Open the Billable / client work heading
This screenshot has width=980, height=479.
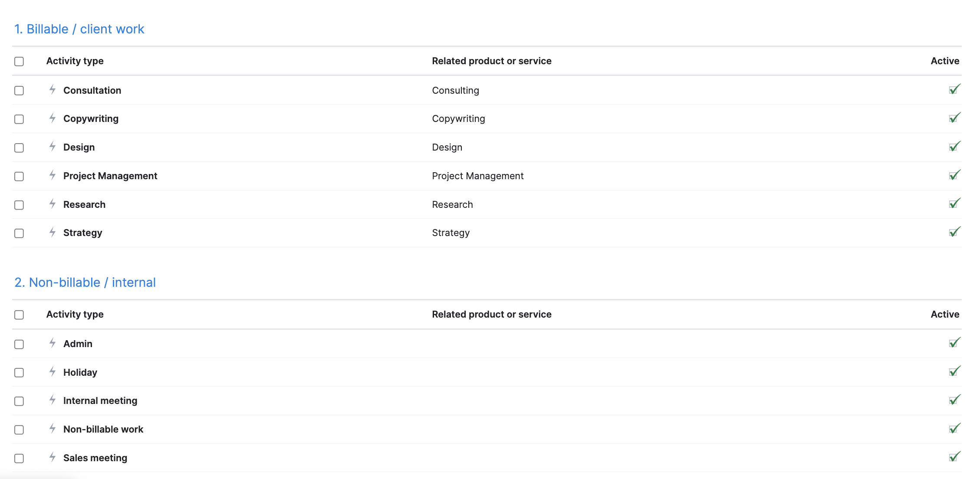pyautogui.click(x=79, y=29)
